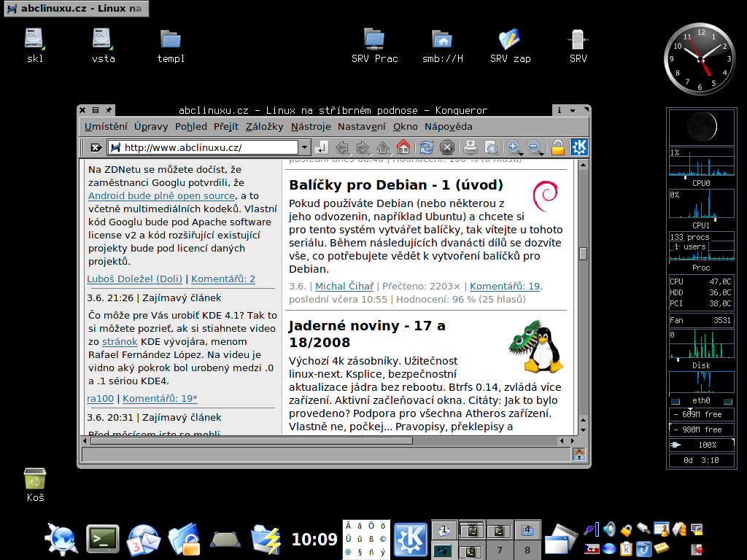Screen dimensions: 747x560
Task: Open the Nástroje menu
Action: [x=311, y=127]
